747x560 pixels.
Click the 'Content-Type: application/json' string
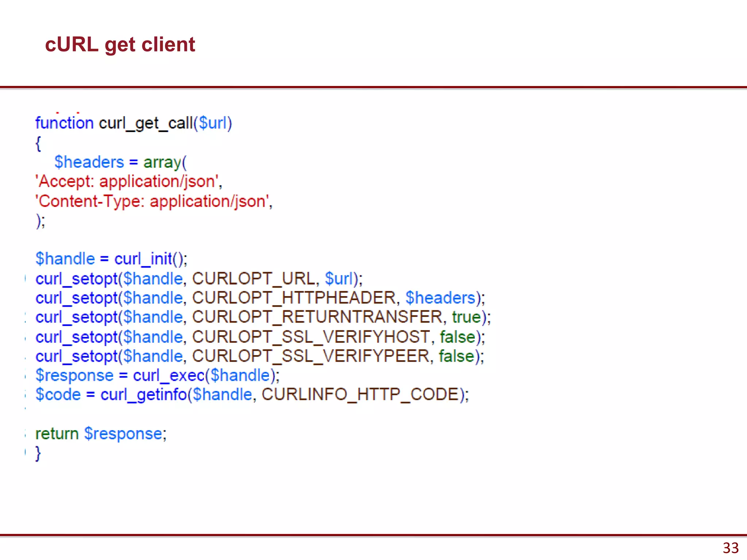(x=153, y=201)
